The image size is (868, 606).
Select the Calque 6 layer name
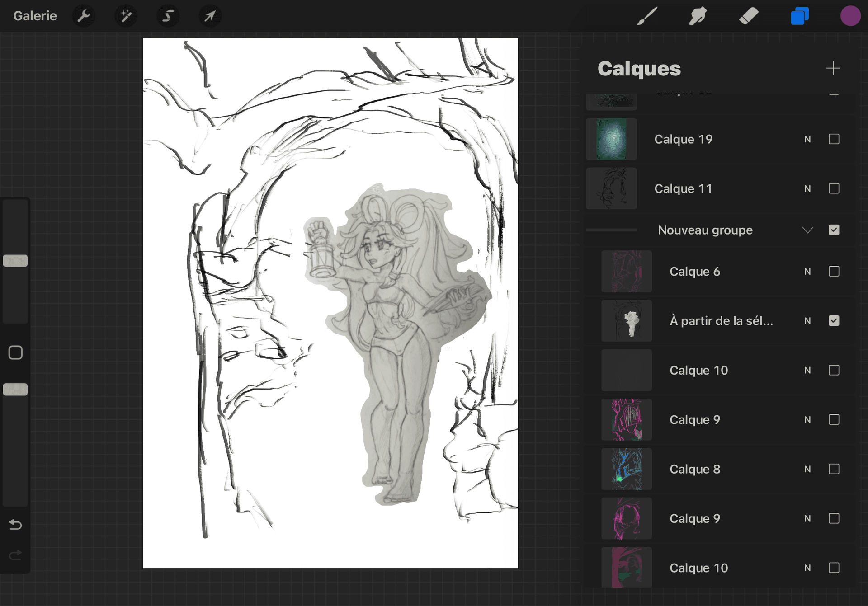coord(695,271)
